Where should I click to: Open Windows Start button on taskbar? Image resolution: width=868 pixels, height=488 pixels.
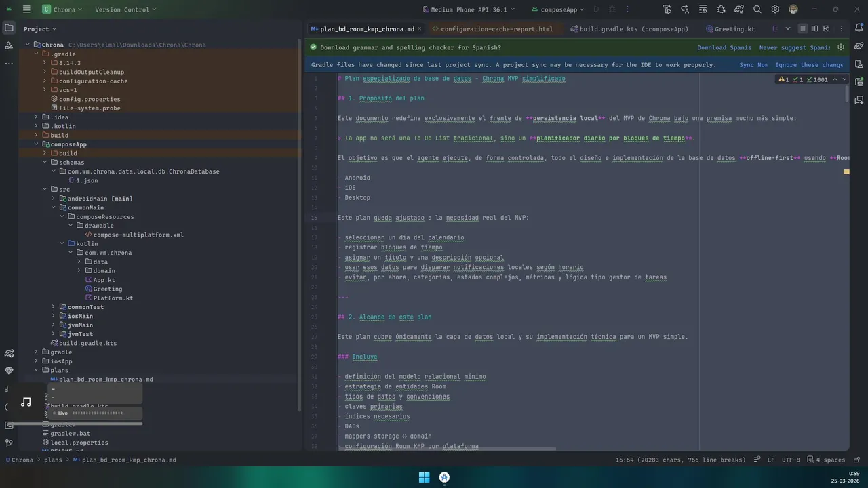click(424, 477)
